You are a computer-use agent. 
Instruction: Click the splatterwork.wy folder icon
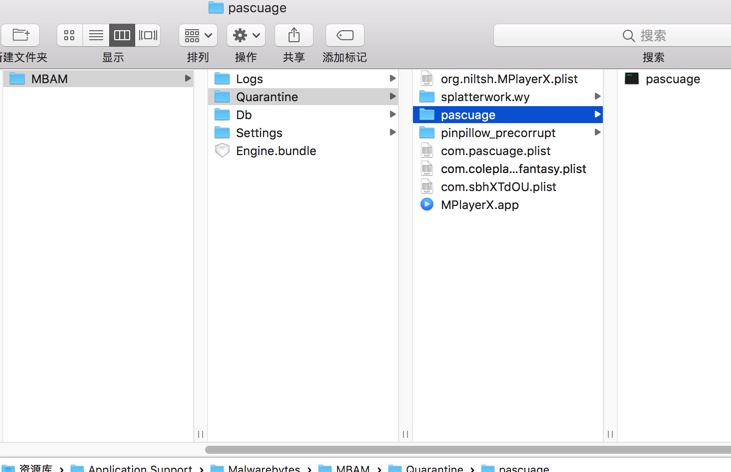427,97
